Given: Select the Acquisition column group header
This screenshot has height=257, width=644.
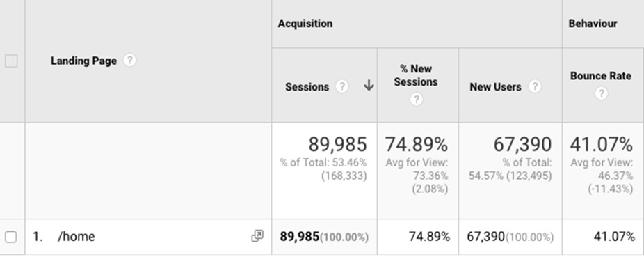Looking at the screenshot, I should (x=305, y=24).
